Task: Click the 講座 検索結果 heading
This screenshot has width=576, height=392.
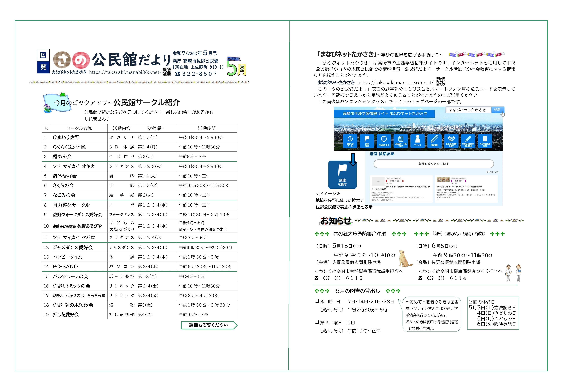Action: (382, 154)
